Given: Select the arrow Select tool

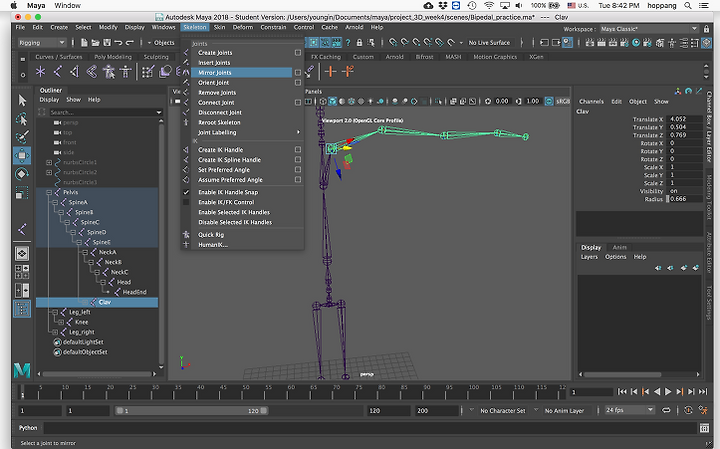Looking at the screenshot, I should point(22,101).
